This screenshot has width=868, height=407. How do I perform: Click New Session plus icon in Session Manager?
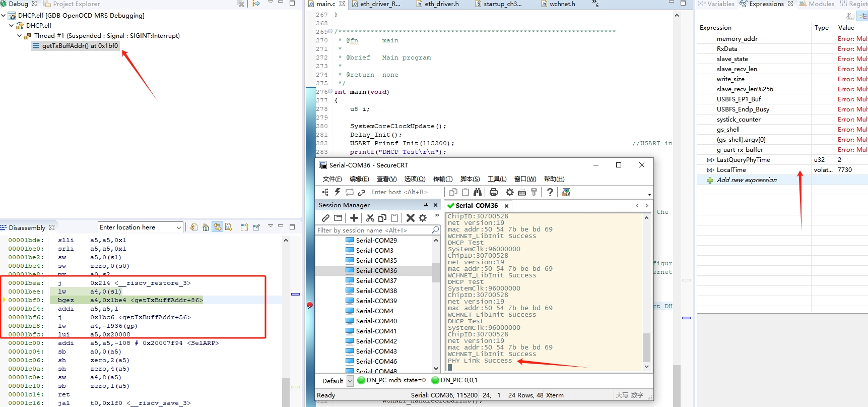coord(354,218)
